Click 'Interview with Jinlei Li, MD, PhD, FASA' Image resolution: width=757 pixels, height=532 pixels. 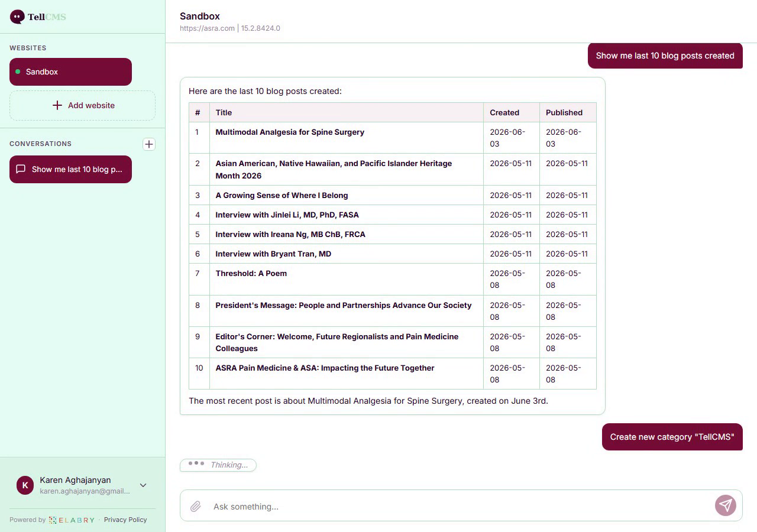287,215
